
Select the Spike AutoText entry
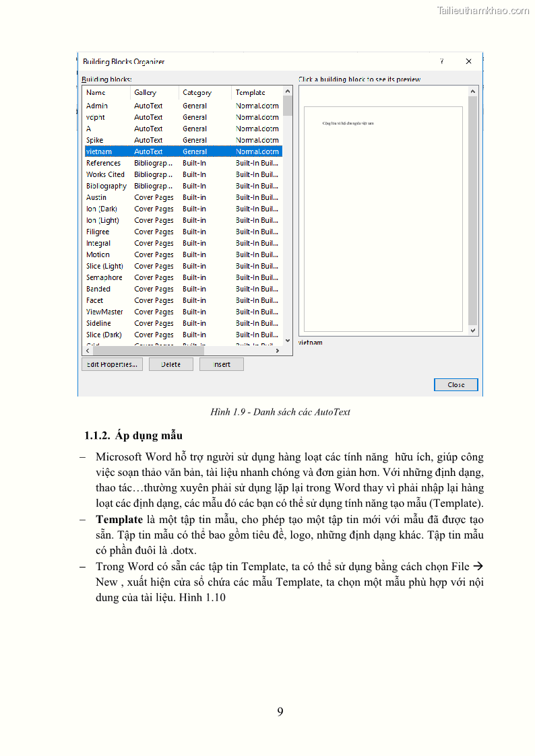pyautogui.click(x=95, y=140)
